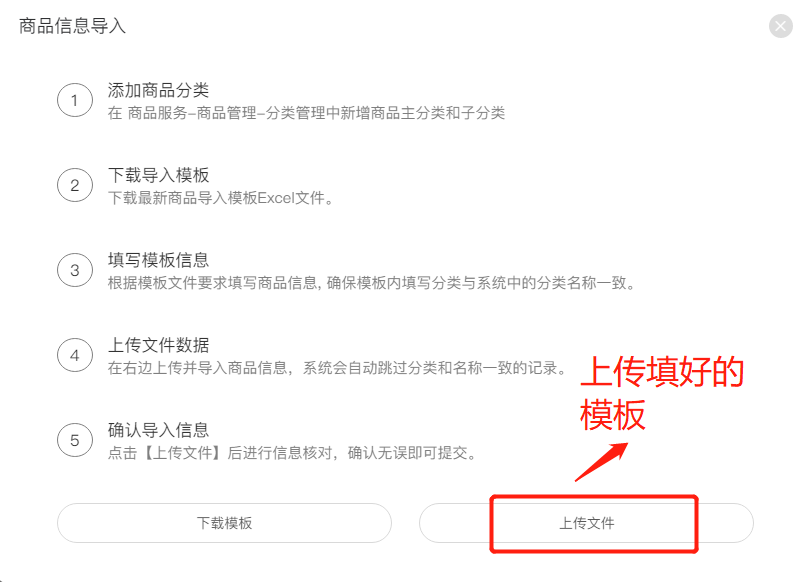Click the 商品信息导入 dialog title
Viewport: 807px width, 582px height.
(72, 26)
